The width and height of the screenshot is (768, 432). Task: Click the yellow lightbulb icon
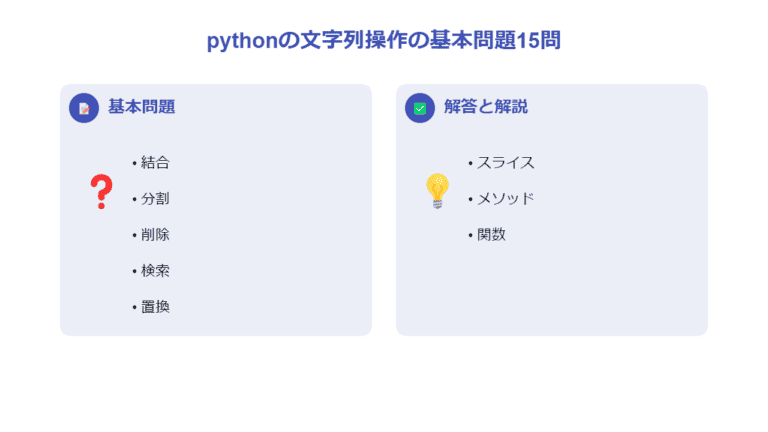(437, 190)
